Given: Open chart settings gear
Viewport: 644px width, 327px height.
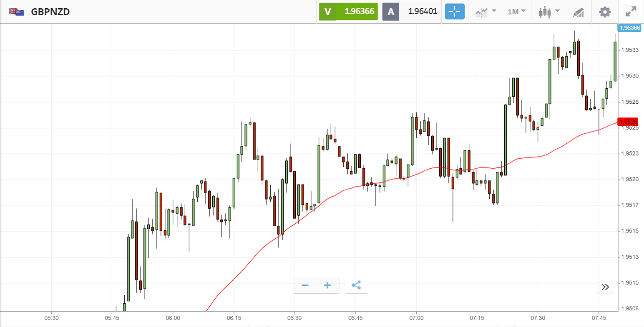Looking at the screenshot, I should (x=605, y=12).
